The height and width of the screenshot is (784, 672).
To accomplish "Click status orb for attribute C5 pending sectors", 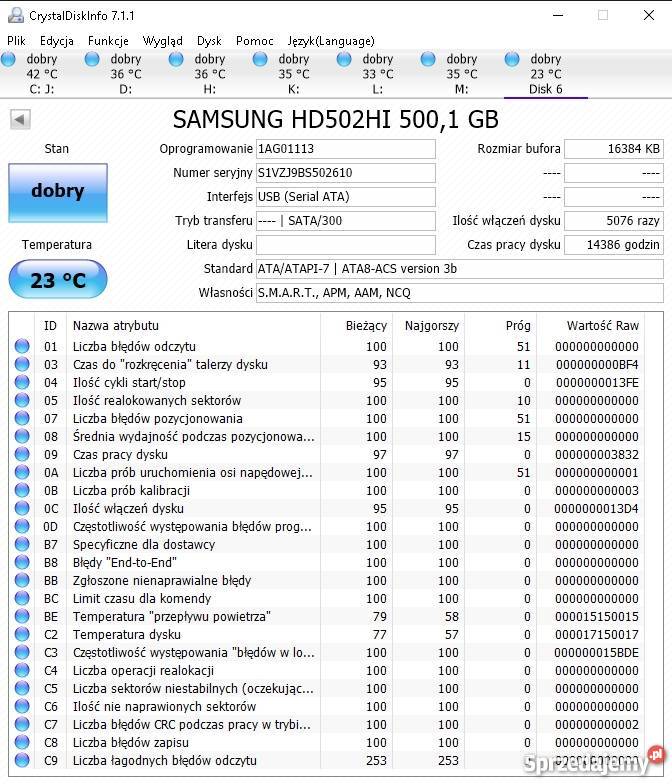I will tap(22, 688).
